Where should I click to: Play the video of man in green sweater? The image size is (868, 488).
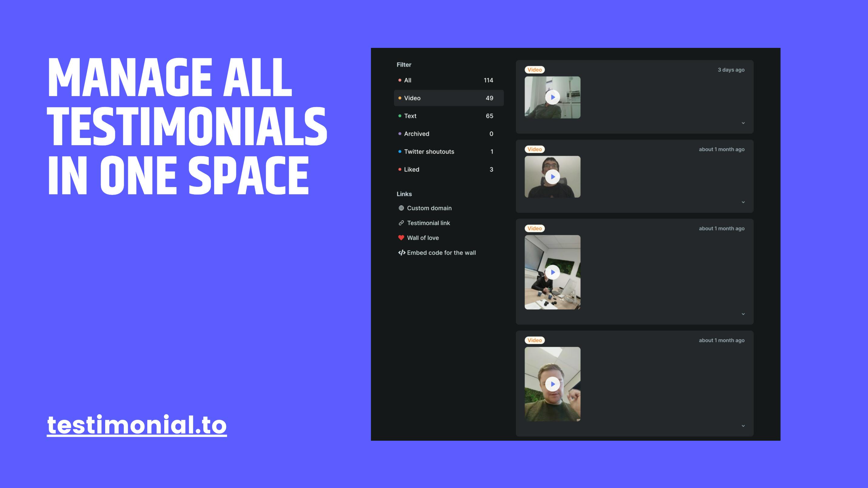pos(553,384)
